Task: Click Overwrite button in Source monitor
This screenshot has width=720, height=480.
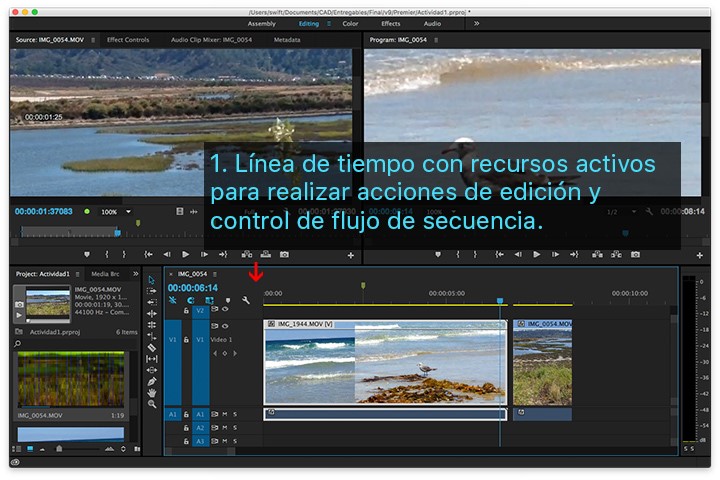Action: (265, 254)
